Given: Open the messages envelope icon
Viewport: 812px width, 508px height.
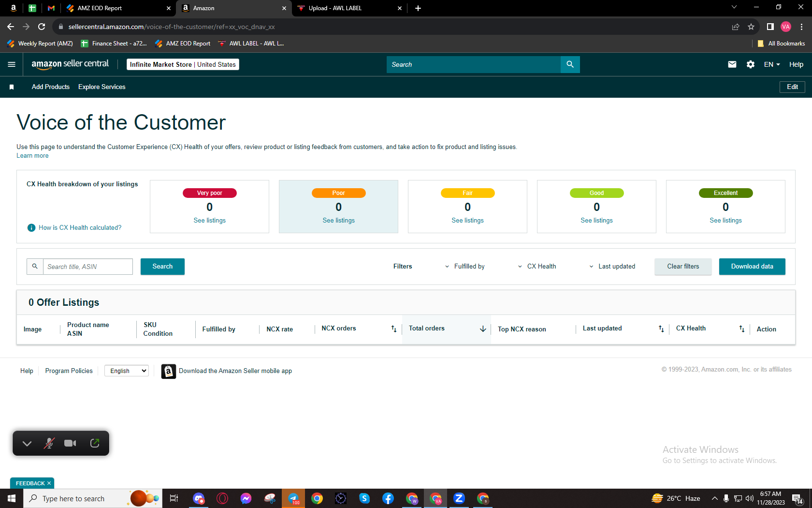Looking at the screenshot, I should click(732, 64).
